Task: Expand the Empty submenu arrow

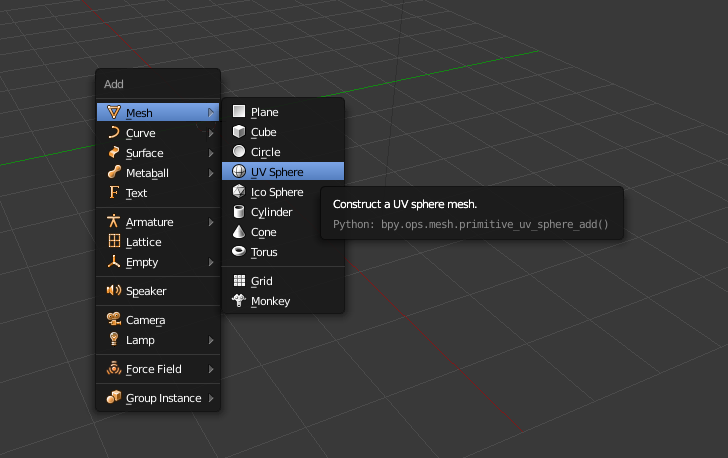Action: tap(211, 262)
